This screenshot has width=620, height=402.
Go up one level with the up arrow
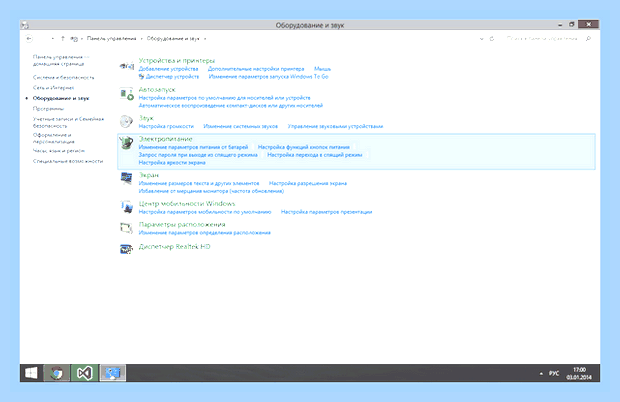[x=62, y=39]
